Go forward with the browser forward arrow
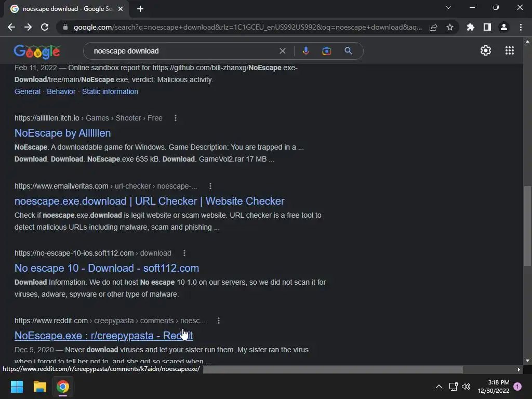Viewport: 532px width, 399px height. [x=28, y=27]
